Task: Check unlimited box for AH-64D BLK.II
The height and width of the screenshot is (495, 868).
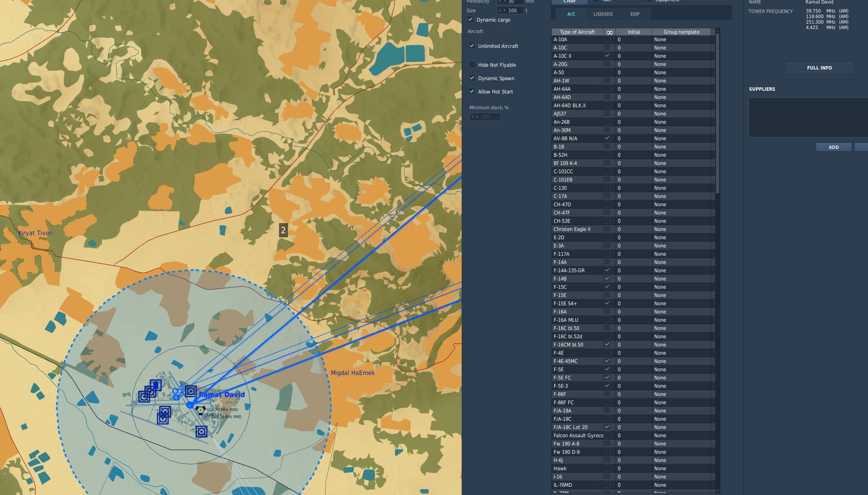Action: click(607, 105)
